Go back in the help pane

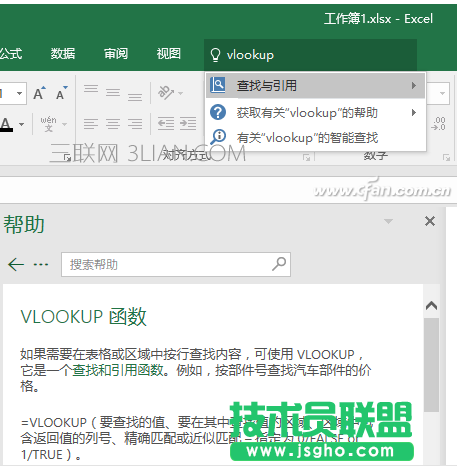click(x=16, y=264)
